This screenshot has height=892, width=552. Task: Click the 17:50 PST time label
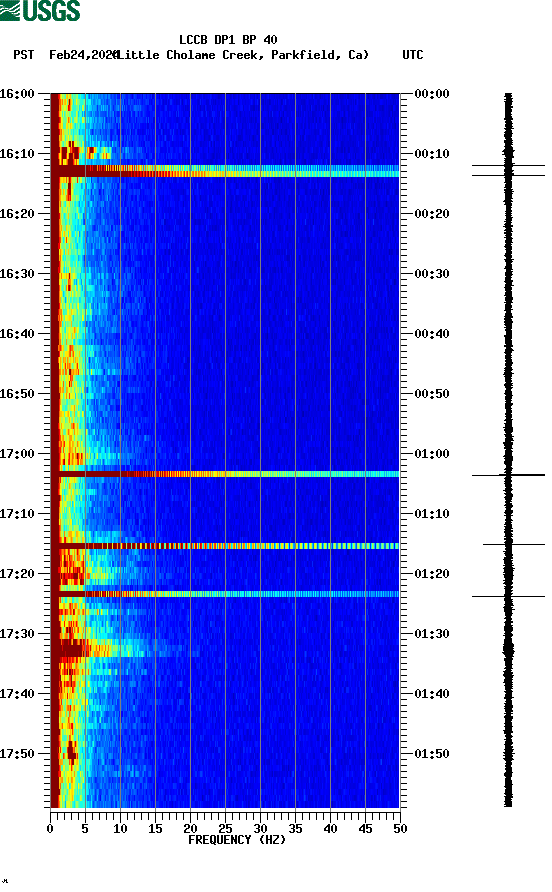tap(17, 754)
